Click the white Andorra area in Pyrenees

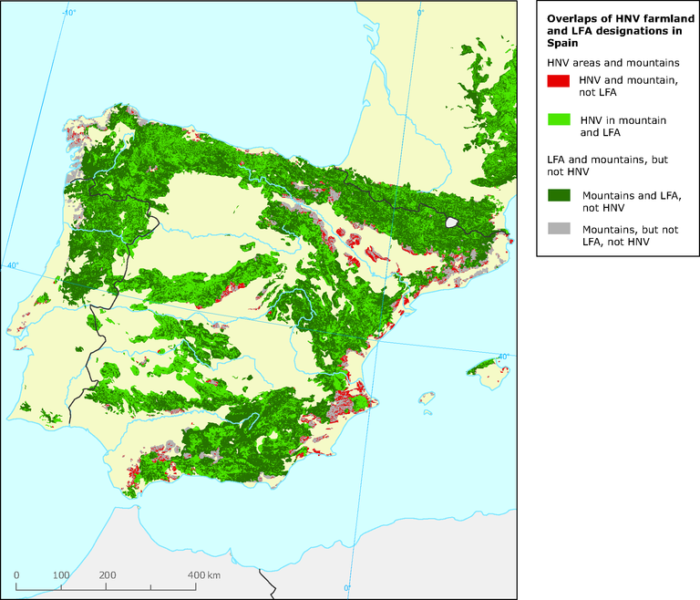pos(448,221)
